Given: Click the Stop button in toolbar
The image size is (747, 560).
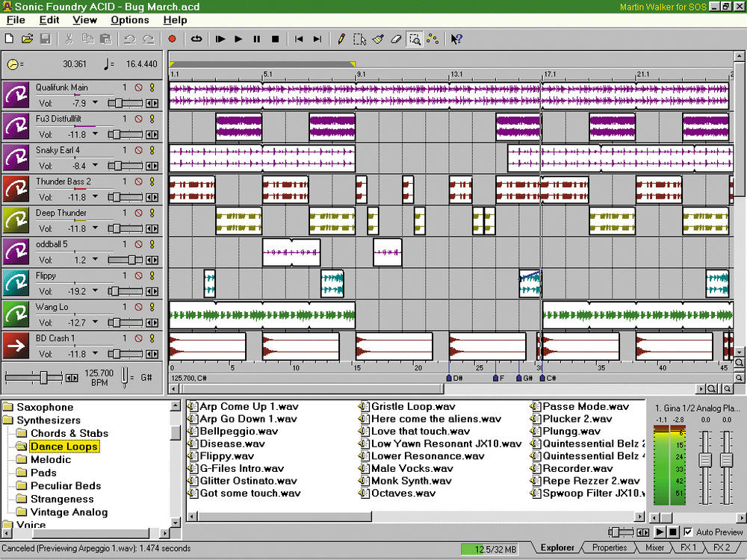Looking at the screenshot, I should click(275, 39).
